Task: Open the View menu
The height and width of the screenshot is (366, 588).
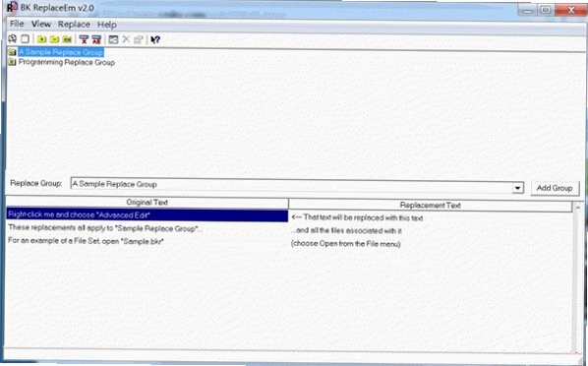Action: click(41, 24)
